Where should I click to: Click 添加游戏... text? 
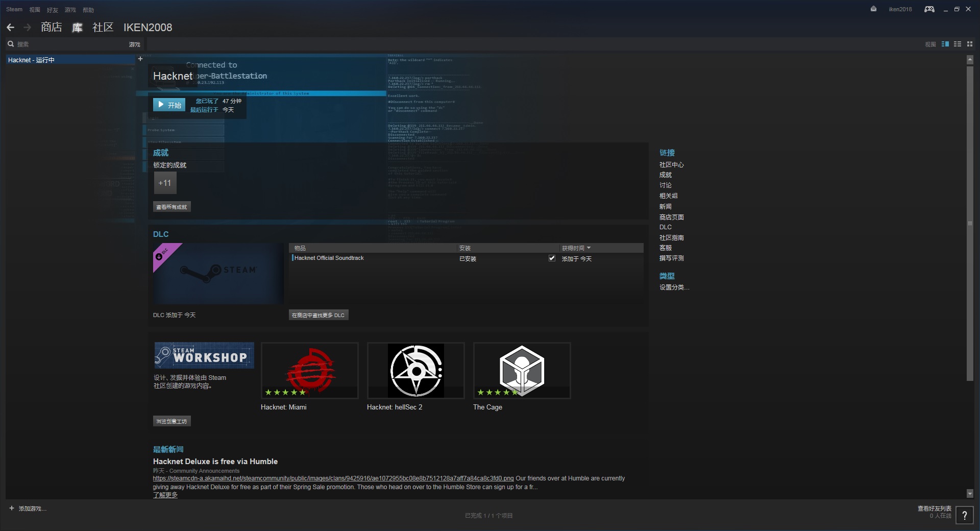click(33, 509)
